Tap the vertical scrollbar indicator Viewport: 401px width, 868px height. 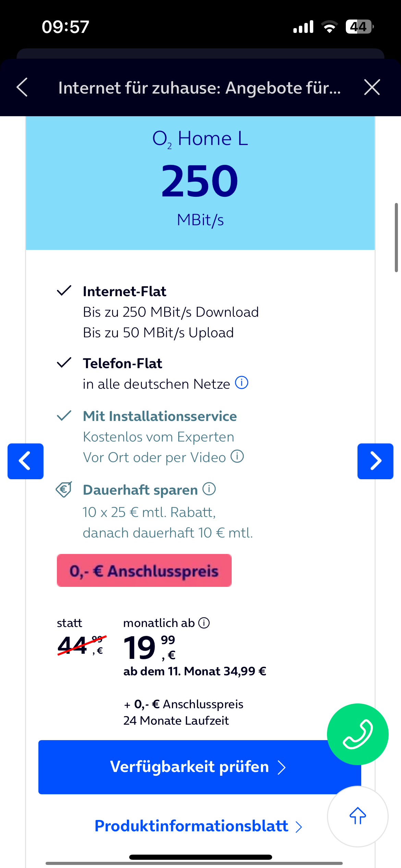(396, 238)
